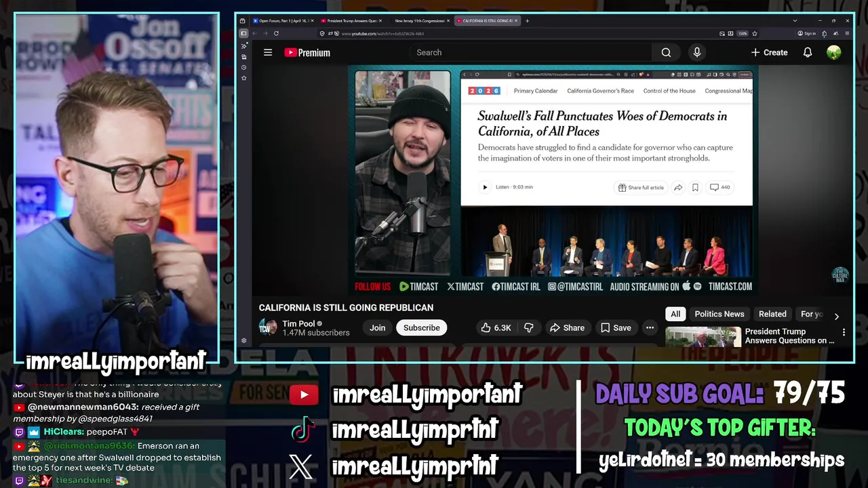Reload the page in the browser toolbar
868x488 pixels.
[276, 33]
